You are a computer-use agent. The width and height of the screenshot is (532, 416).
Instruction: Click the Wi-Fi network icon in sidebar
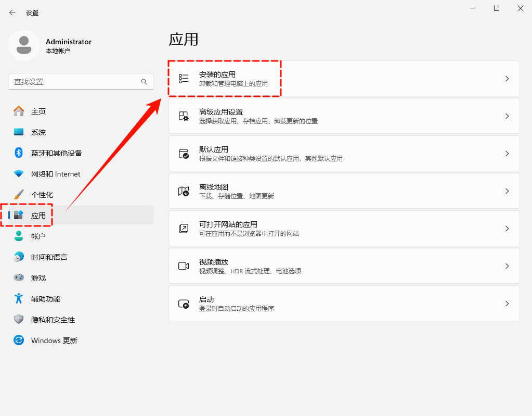(x=19, y=174)
